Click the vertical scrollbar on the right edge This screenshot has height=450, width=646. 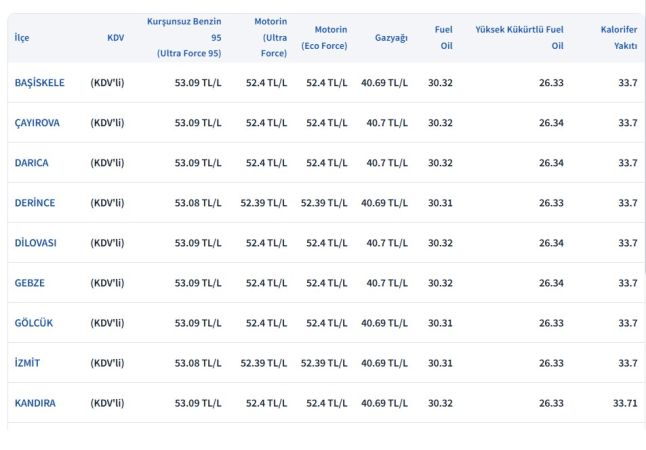(644, 144)
